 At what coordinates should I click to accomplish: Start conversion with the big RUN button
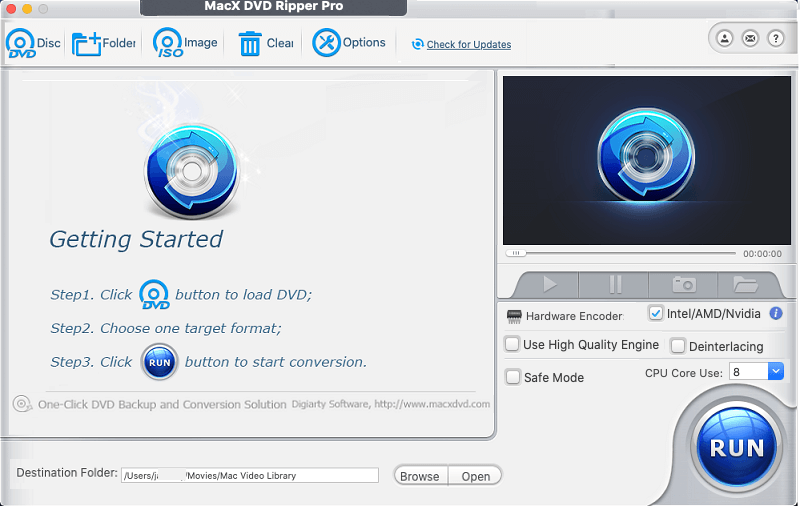coord(736,447)
